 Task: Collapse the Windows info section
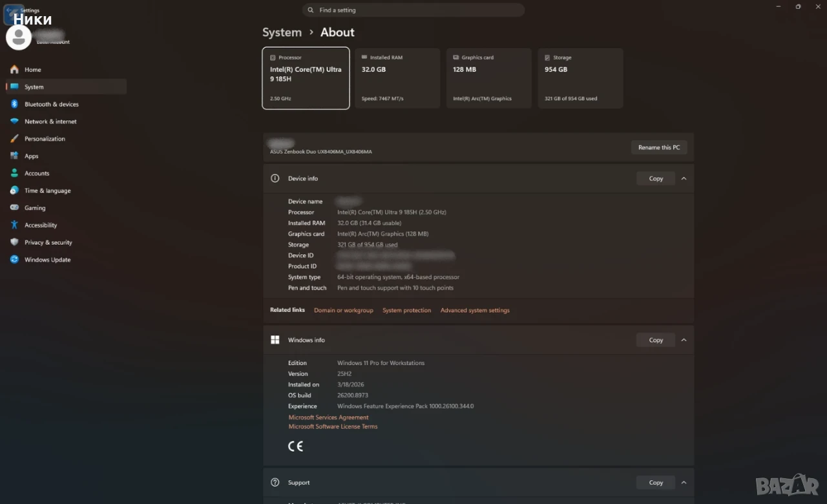click(x=684, y=340)
